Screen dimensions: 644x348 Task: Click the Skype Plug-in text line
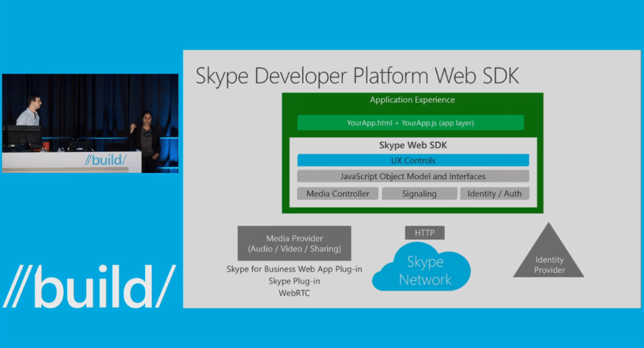[x=294, y=281]
